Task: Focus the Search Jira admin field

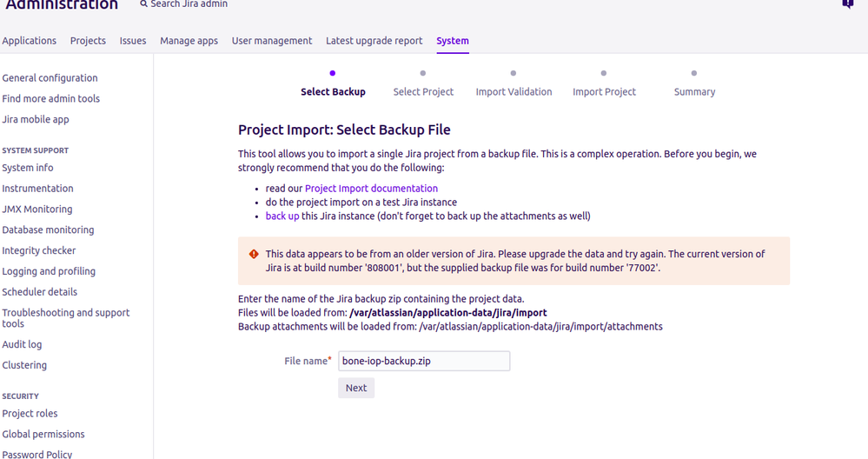Action: [189, 3]
